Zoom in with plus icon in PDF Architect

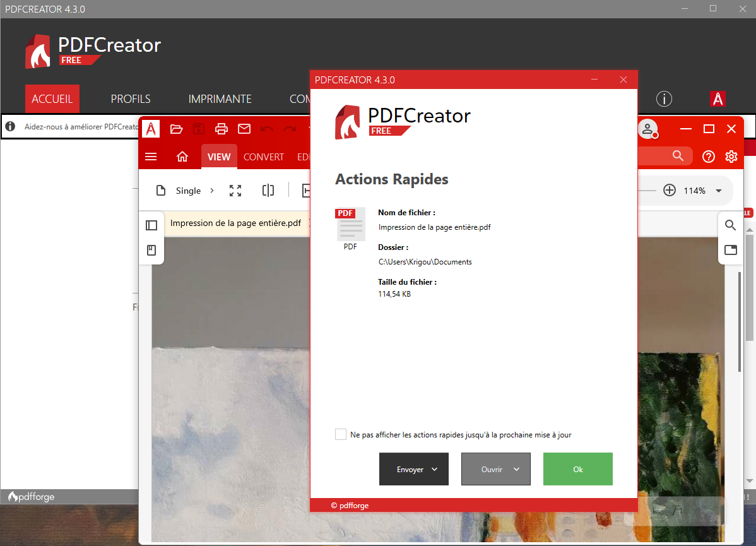click(x=669, y=191)
